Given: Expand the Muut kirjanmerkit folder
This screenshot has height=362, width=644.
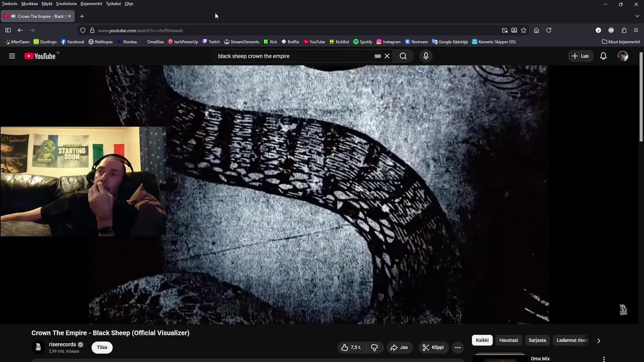Looking at the screenshot, I should (621, 42).
